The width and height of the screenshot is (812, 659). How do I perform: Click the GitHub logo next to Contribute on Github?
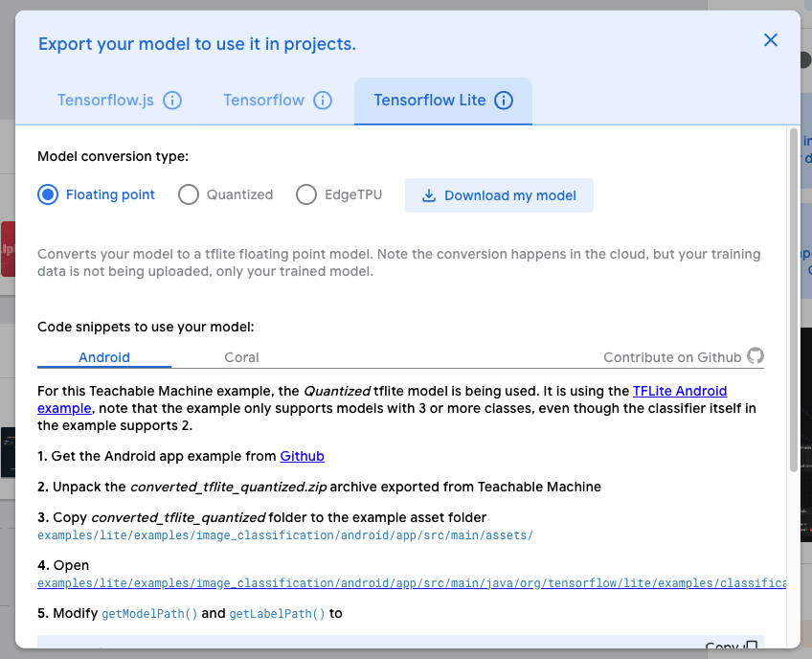click(756, 356)
